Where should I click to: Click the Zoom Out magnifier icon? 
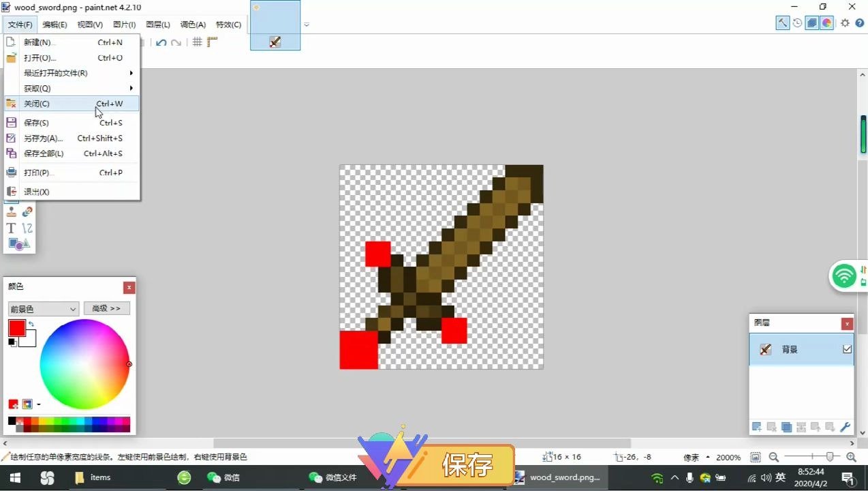[774, 457]
